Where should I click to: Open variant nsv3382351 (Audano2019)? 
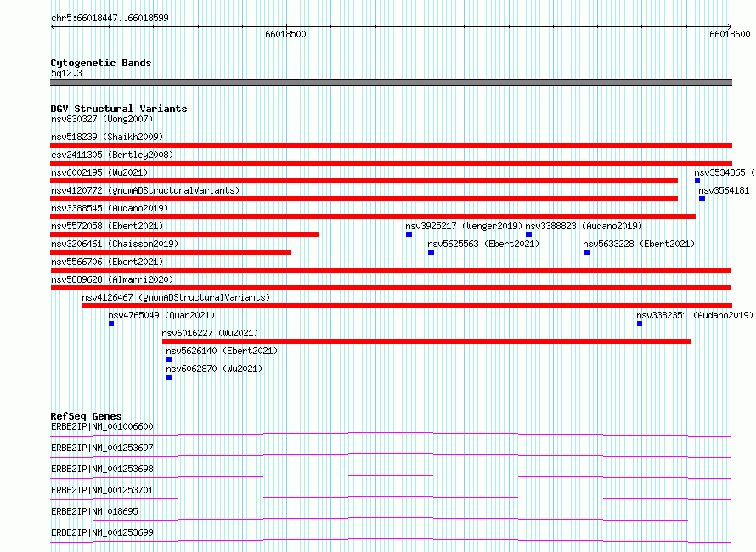pos(695,315)
